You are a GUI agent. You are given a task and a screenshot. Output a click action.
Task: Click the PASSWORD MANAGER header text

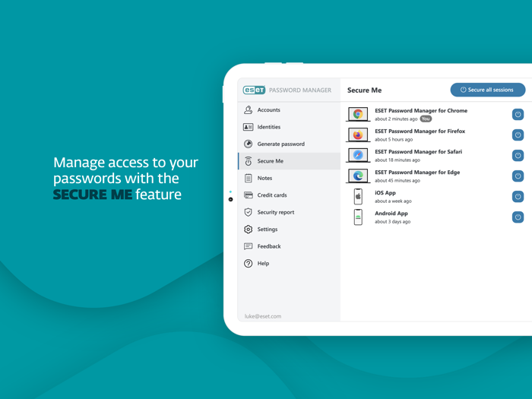pos(300,90)
